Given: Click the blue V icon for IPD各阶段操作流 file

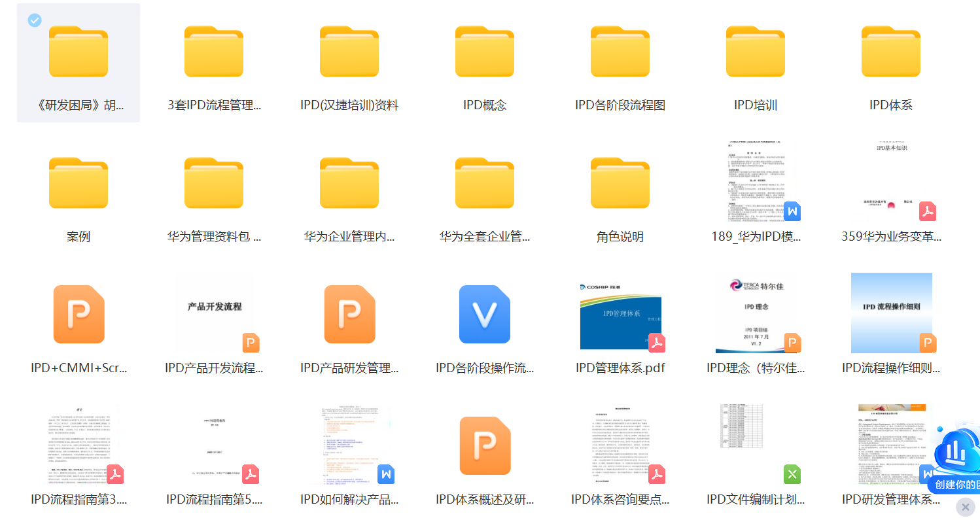Looking at the screenshot, I should point(485,314).
